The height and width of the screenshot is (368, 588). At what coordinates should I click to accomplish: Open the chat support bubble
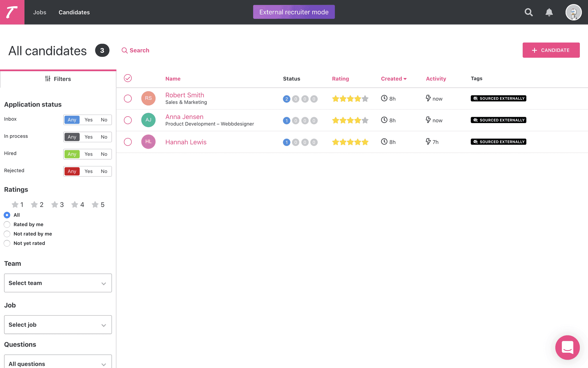(x=567, y=347)
